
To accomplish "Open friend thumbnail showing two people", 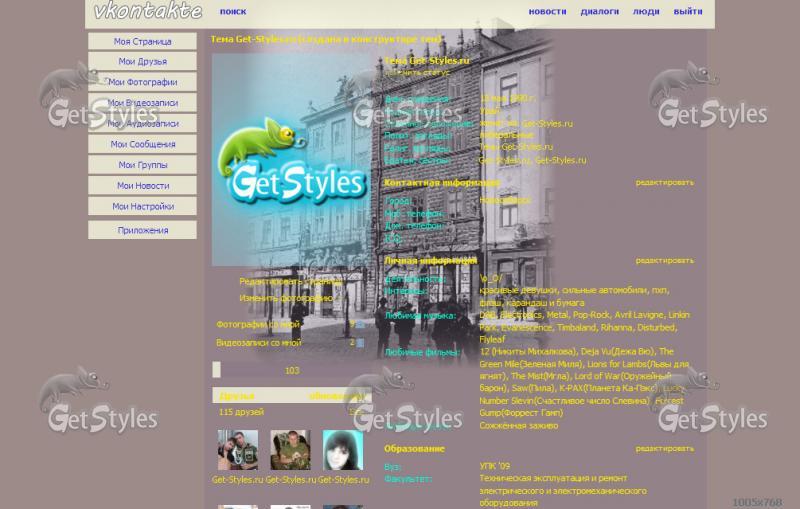I will coord(238,450).
